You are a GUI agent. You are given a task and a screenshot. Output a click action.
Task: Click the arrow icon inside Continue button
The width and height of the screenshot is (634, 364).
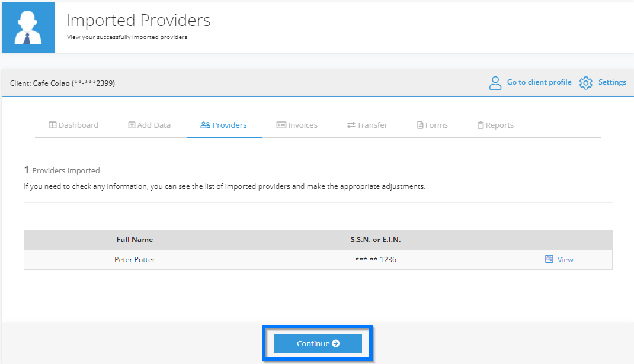pyautogui.click(x=336, y=343)
